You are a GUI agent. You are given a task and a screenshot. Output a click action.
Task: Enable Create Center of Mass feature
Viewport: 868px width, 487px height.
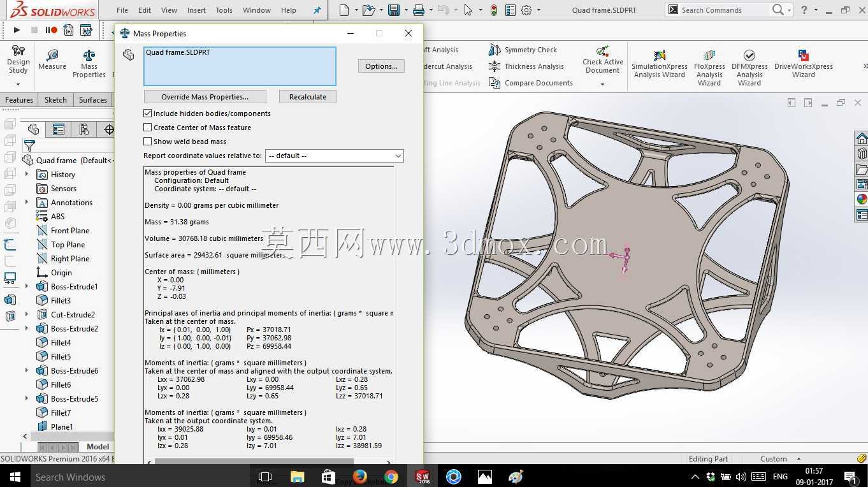[x=148, y=127]
